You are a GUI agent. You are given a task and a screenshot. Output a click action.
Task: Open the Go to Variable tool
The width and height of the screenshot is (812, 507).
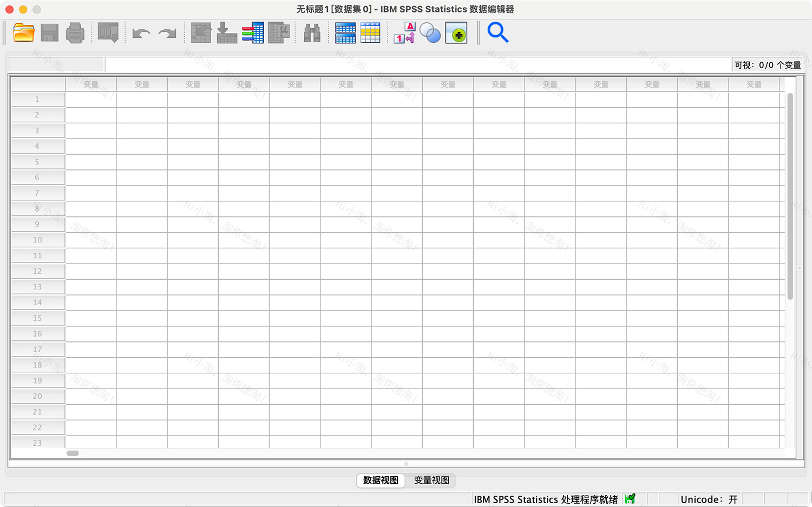click(x=226, y=32)
